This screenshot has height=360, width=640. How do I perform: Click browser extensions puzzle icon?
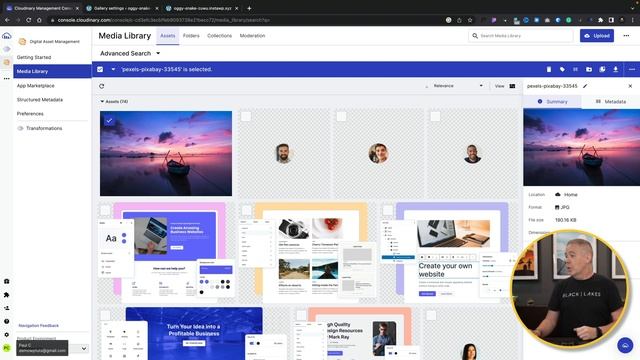click(x=600, y=20)
